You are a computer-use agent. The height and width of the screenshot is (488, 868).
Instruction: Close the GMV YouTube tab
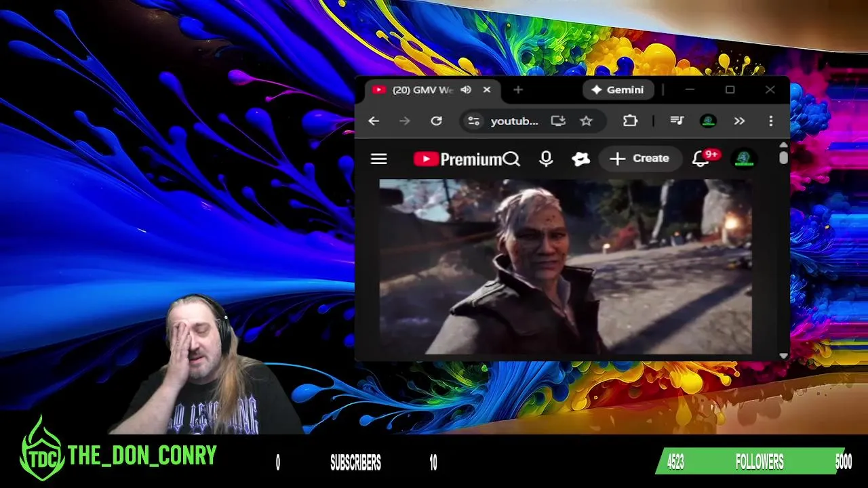[x=487, y=89]
